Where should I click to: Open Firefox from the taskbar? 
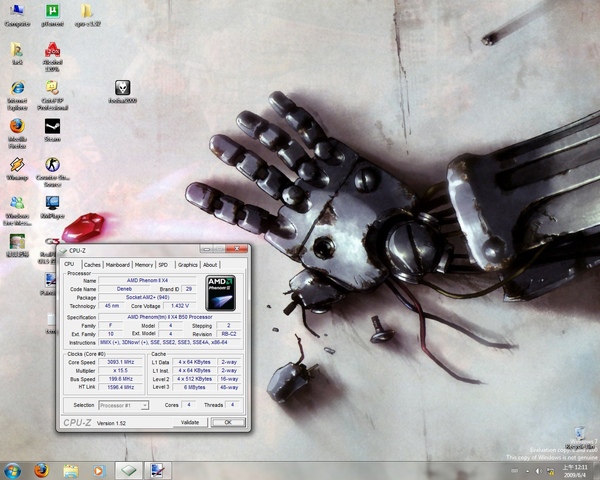click(41, 470)
